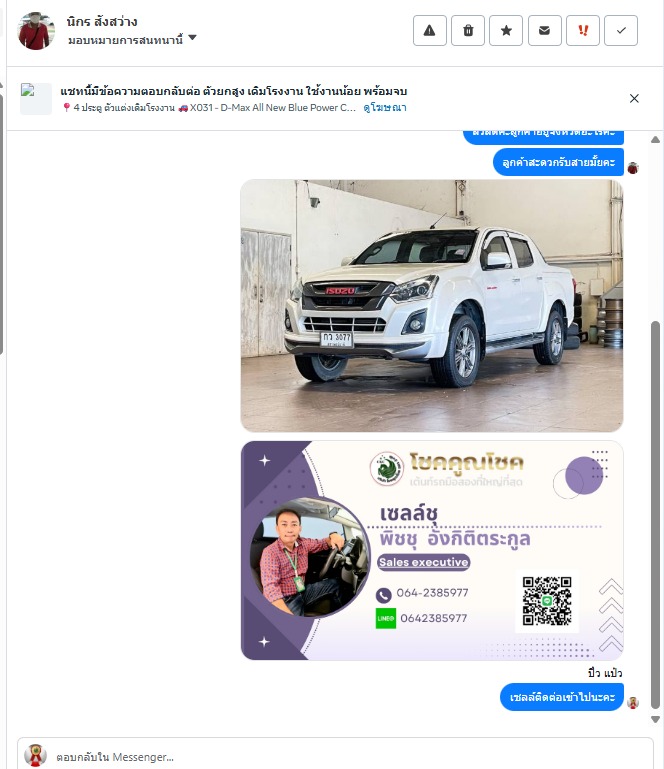Click the reply in Messenger input field

335,757
